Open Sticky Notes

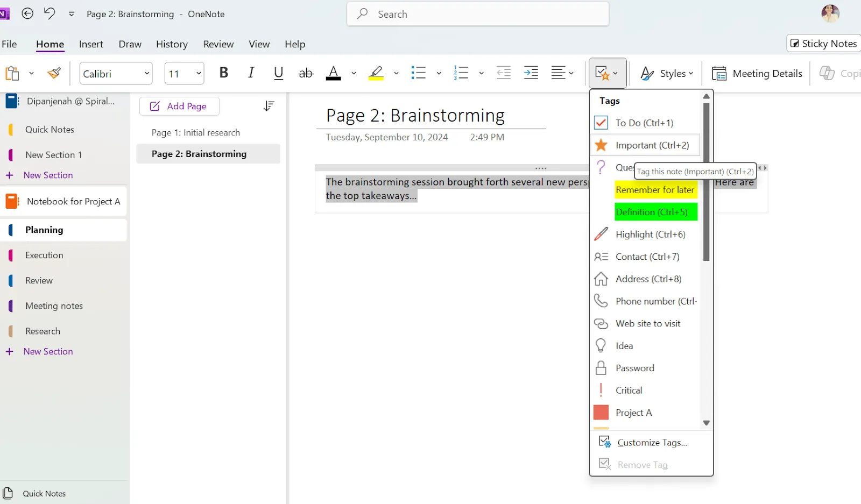point(824,44)
